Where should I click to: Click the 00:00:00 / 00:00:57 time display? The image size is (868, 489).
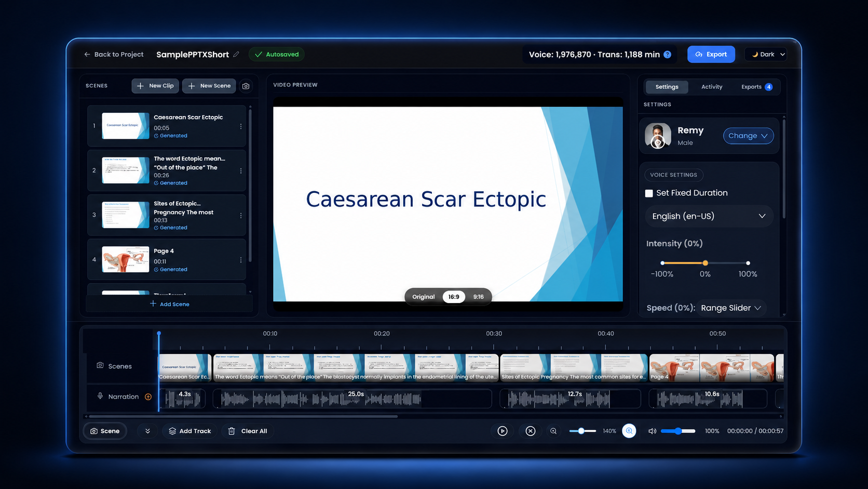(755, 431)
